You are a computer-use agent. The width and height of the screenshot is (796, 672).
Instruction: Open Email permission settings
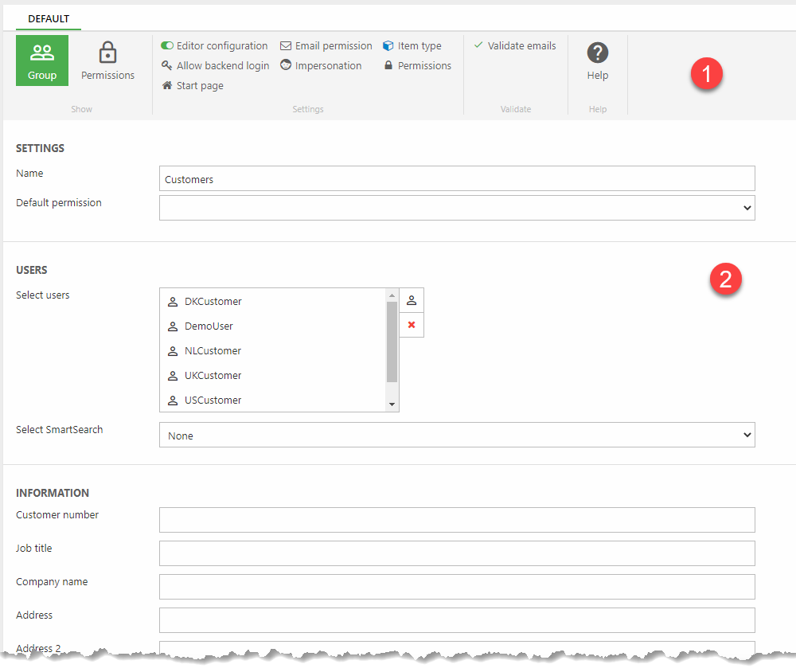tap(326, 46)
